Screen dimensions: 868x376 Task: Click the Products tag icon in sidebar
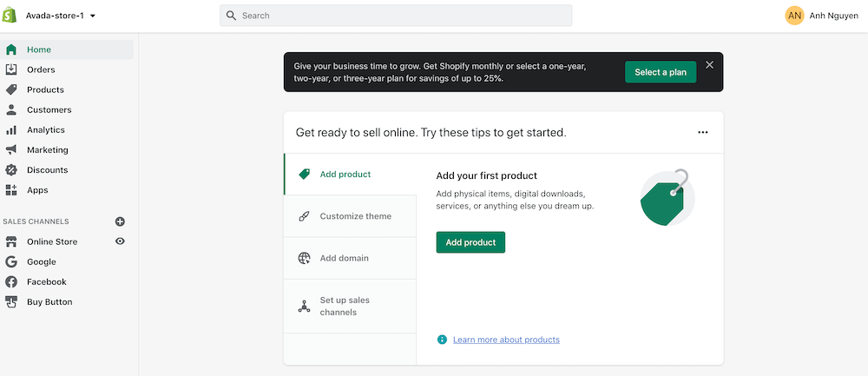tap(11, 89)
